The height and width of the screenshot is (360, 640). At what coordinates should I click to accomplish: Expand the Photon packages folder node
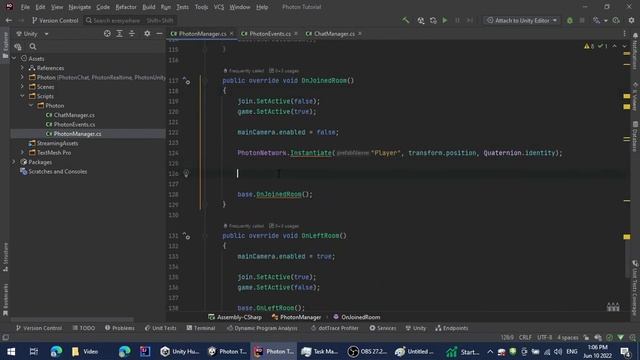tap(22, 78)
